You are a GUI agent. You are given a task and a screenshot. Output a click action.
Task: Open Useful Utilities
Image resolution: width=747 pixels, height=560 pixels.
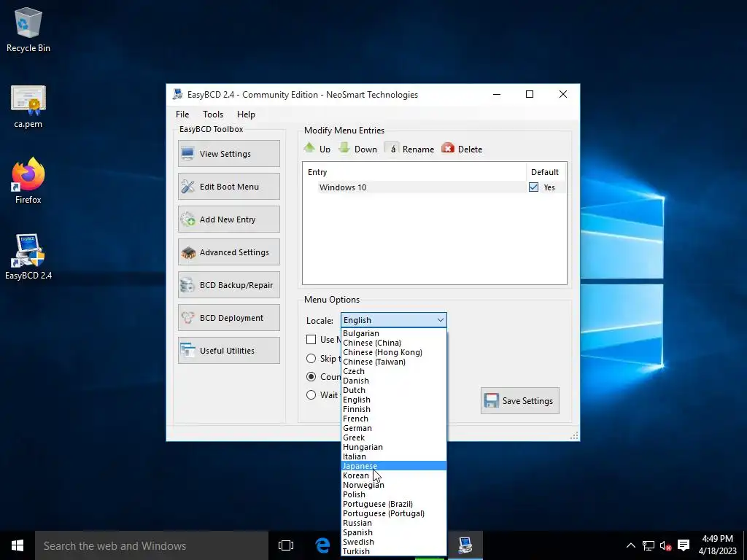(228, 351)
